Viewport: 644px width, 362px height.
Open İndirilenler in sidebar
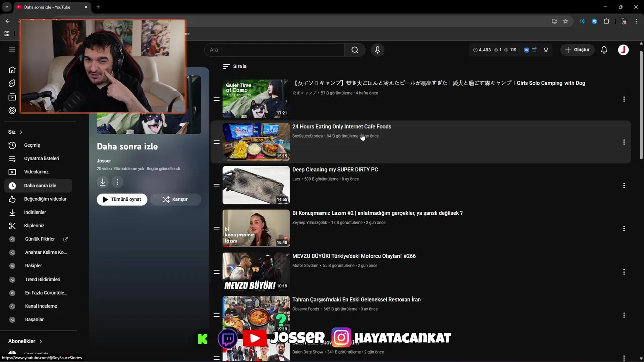click(38, 212)
